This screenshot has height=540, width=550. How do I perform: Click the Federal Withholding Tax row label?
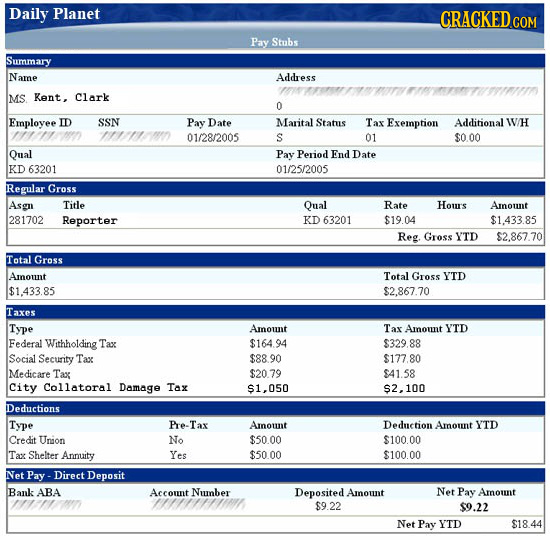(x=62, y=344)
